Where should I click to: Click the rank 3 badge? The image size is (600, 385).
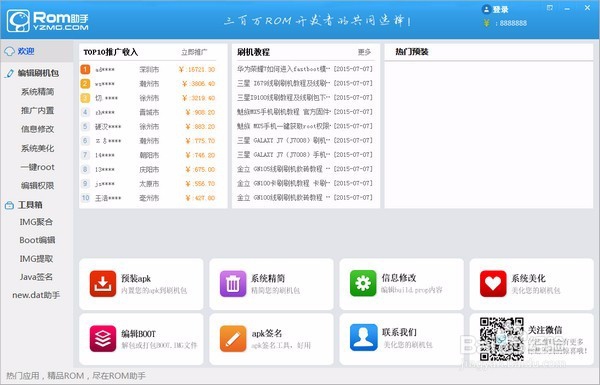point(85,98)
